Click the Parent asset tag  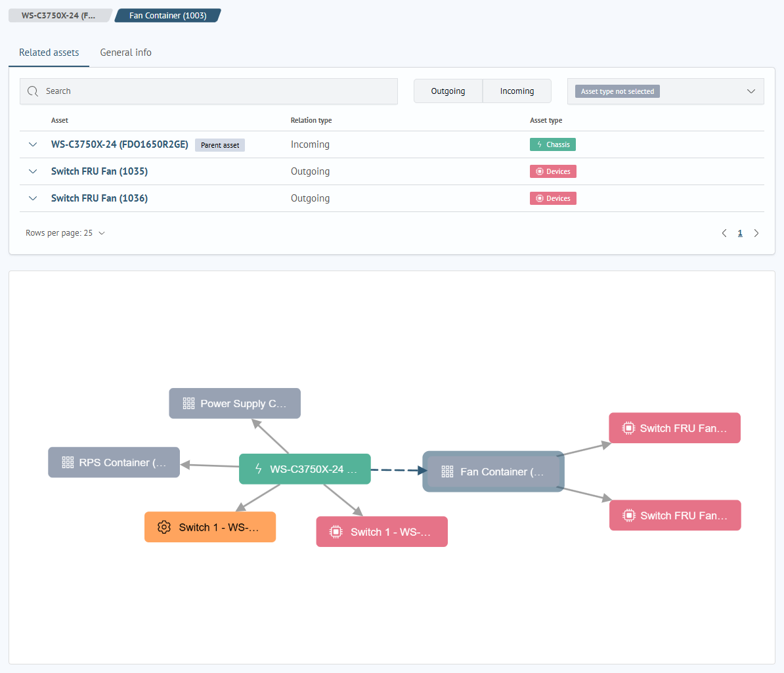pos(220,145)
